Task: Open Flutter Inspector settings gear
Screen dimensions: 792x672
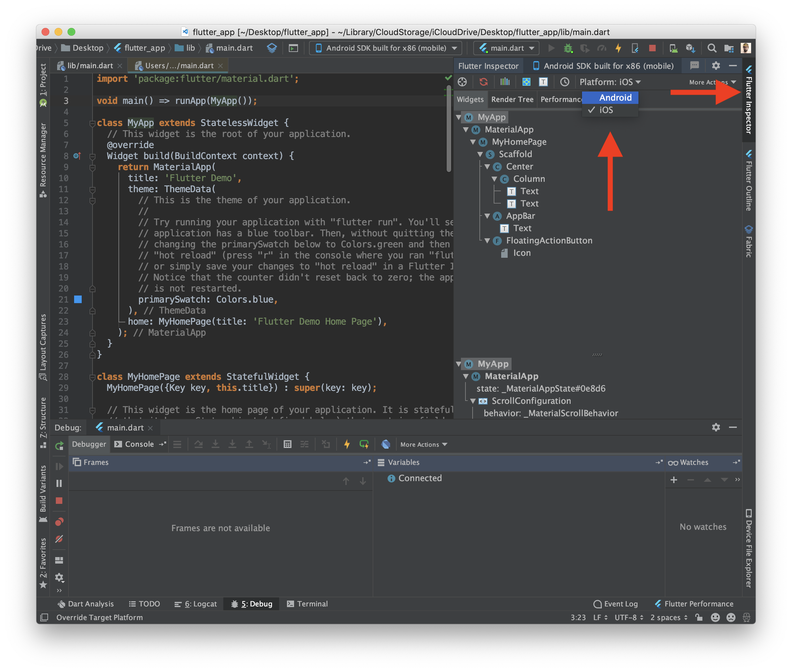Action: 716,66
